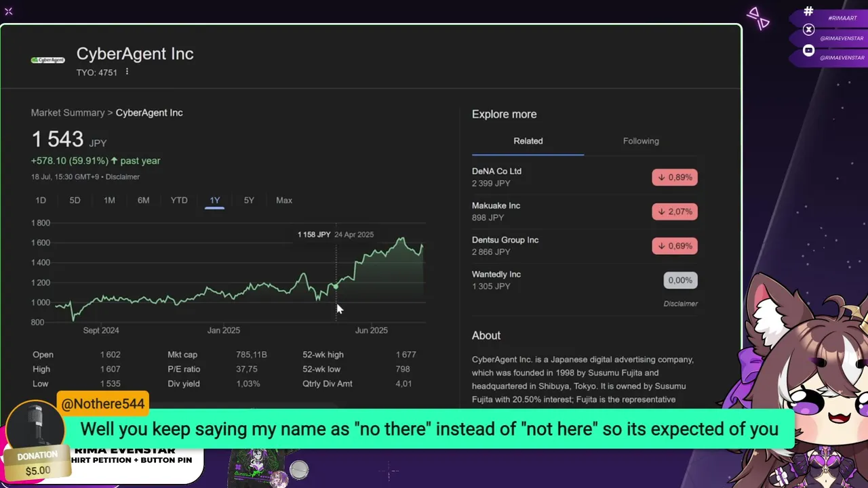This screenshot has height=488, width=868.
Task: Click the 52-wk low value 798
Action: [x=403, y=369]
